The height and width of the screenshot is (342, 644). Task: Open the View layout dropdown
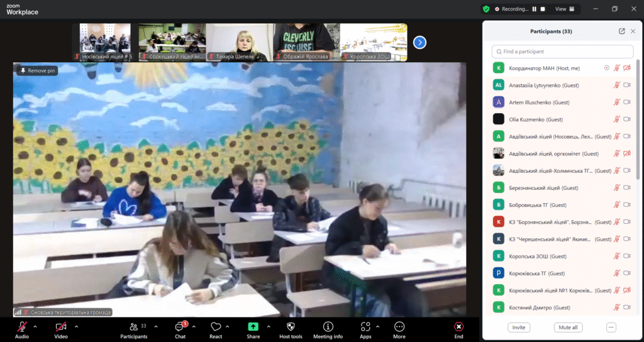[x=563, y=9]
